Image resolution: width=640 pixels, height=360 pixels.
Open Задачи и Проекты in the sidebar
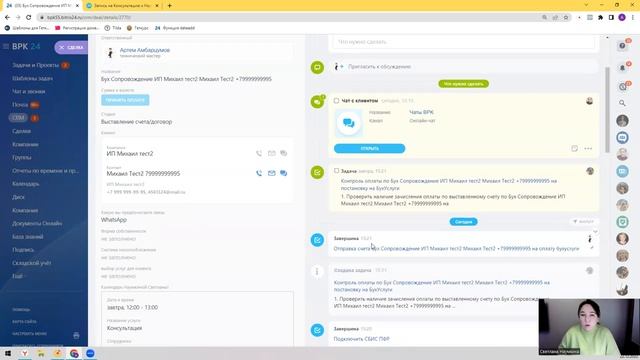[x=36, y=65]
